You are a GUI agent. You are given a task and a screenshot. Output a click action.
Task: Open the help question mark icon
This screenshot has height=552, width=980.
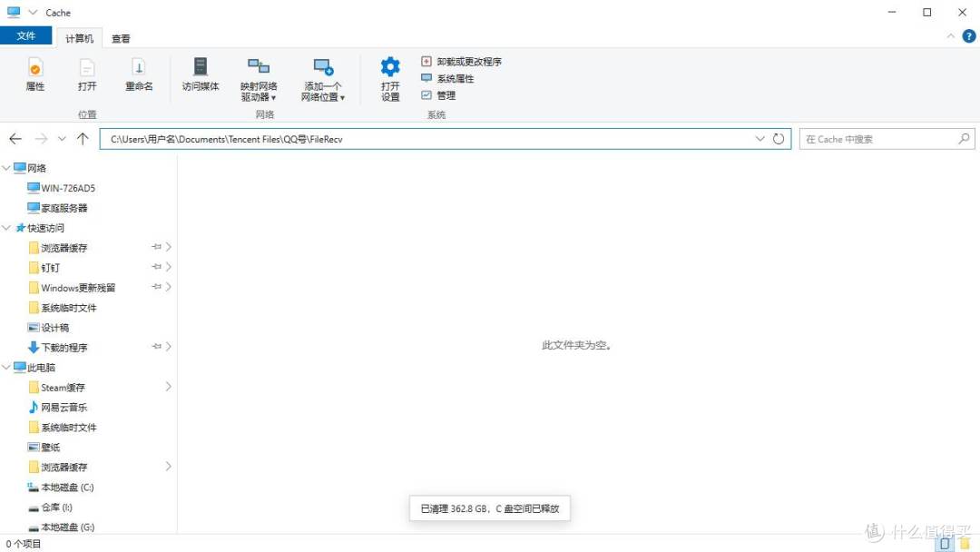pyautogui.click(x=969, y=36)
